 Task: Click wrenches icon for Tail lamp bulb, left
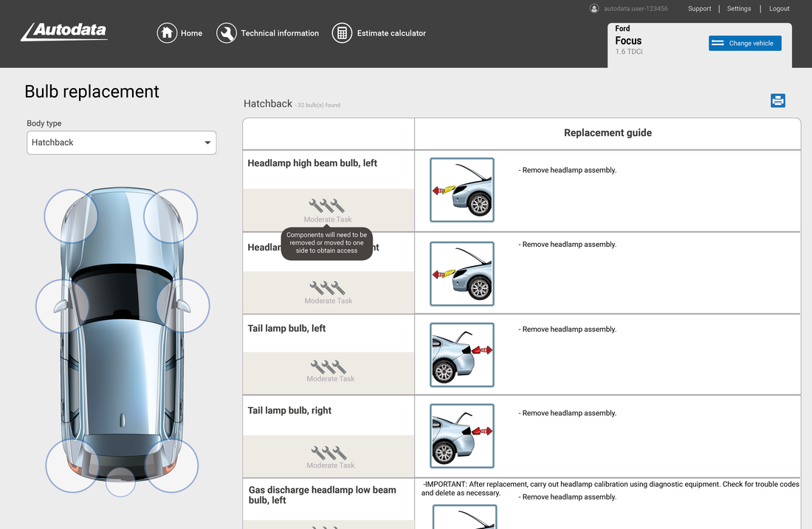(x=328, y=366)
